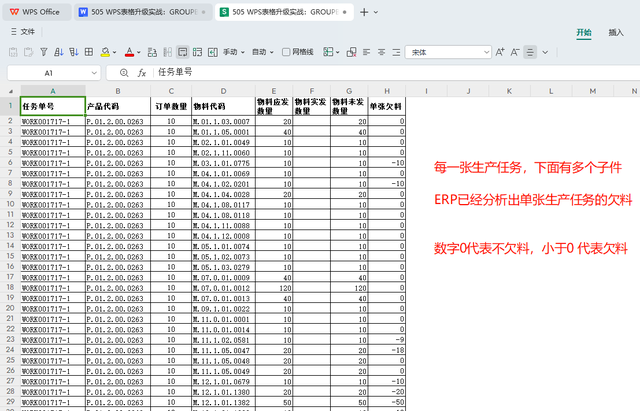Toggle the highlighted vertical center align icon
Image resolution: width=640 pixels, height=411 pixels.
(530, 52)
